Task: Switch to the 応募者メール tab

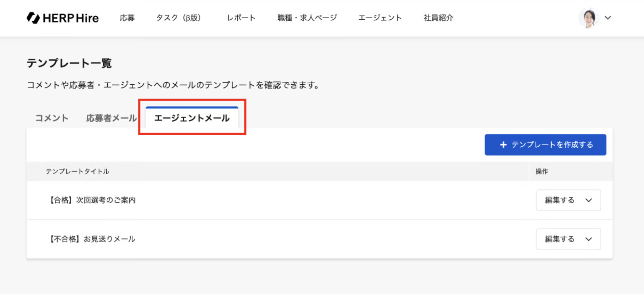Action: click(111, 118)
